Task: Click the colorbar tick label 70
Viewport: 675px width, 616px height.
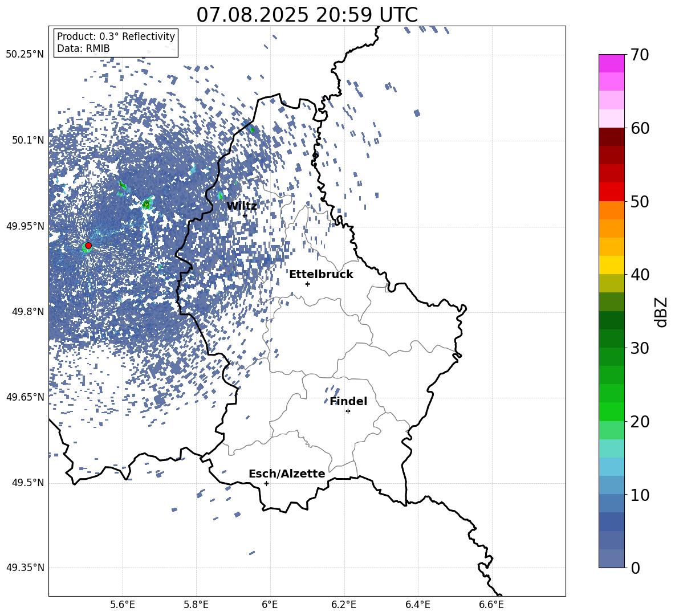Action: (640, 55)
